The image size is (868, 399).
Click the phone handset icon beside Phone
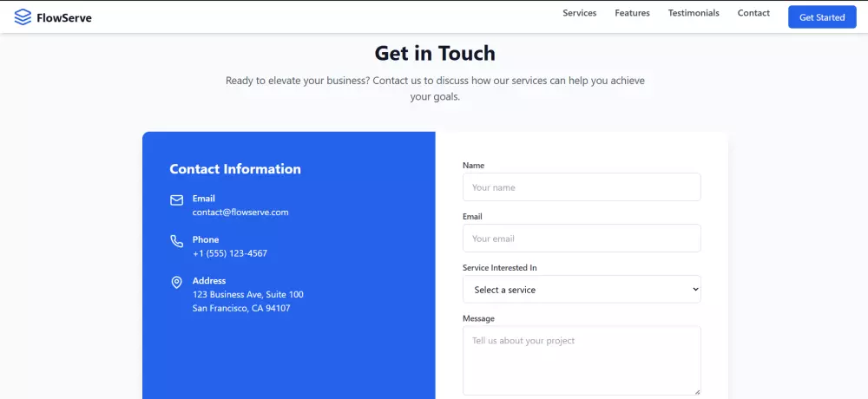click(x=176, y=241)
